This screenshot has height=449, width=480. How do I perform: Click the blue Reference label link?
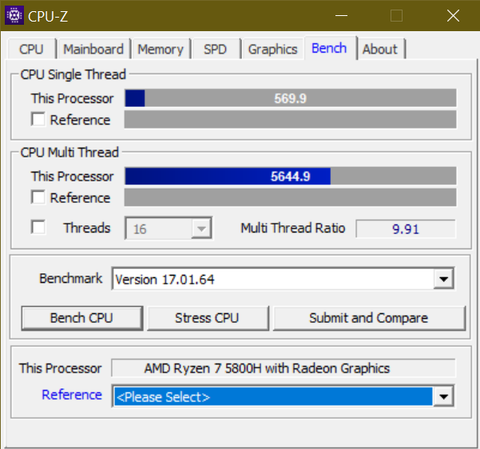click(x=72, y=395)
